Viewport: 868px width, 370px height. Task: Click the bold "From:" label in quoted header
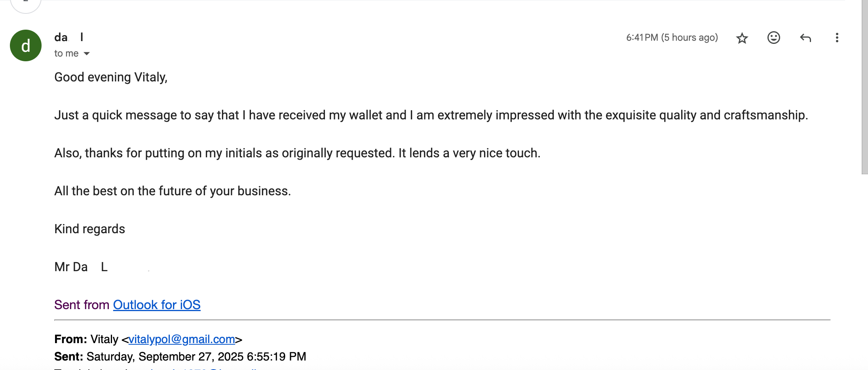pyautogui.click(x=70, y=339)
